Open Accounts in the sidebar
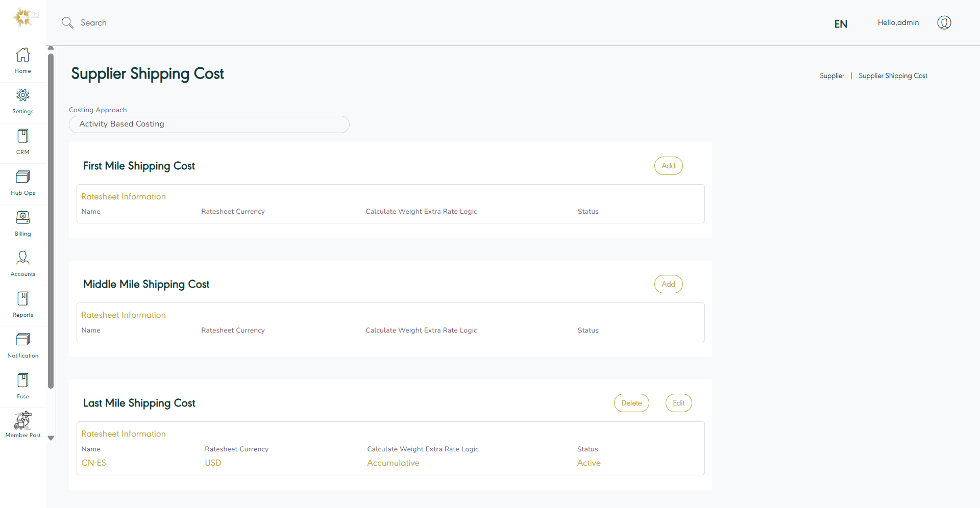Screen dimensions: 980x508 tap(23, 258)
